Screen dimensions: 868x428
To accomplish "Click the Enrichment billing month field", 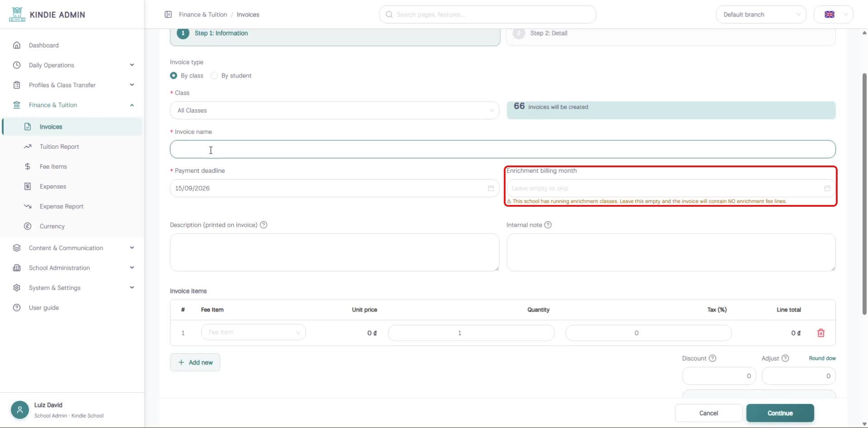I will pyautogui.click(x=670, y=188).
